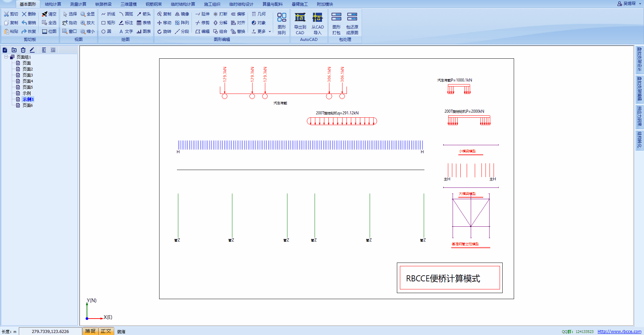Click the new page icon in page panel
Image resolution: width=644 pixels, height=335 pixels.
[5, 50]
